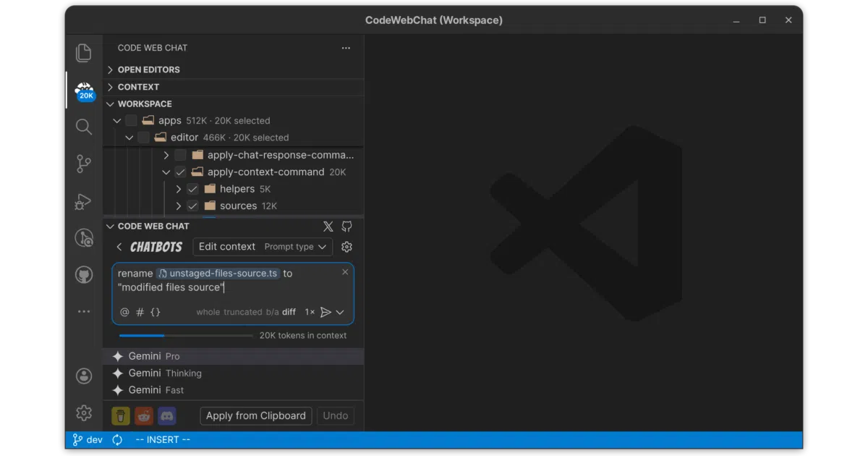
Task: Uncheck the helpers folder checkbox
Action: coord(192,189)
